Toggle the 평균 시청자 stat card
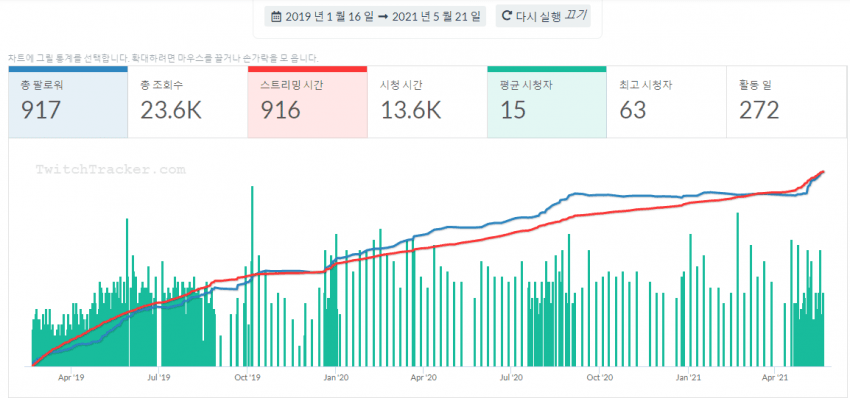Viewport: 850px width, 398px height. pyautogui.click(x=546, y=102)
